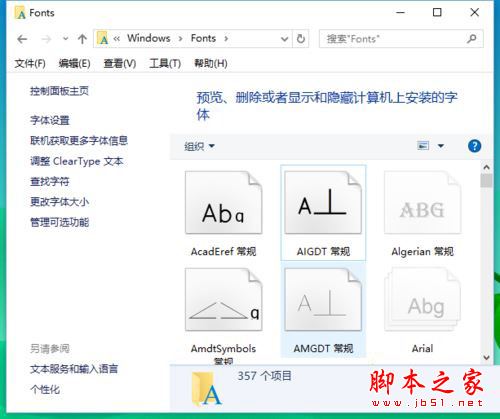500x419 pixels.
Task: Open recent locations dropdown chevron
Action: [66, 39]
